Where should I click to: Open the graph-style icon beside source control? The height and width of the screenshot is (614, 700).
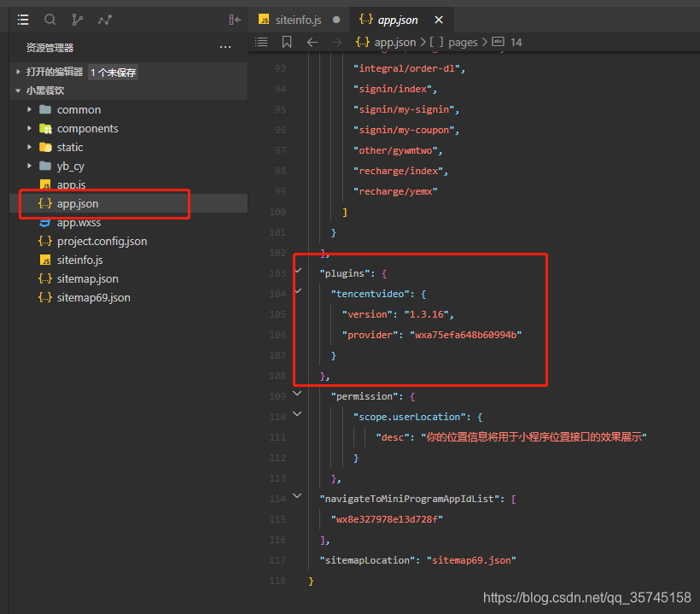pyautogui.click(x=105, y=20)
